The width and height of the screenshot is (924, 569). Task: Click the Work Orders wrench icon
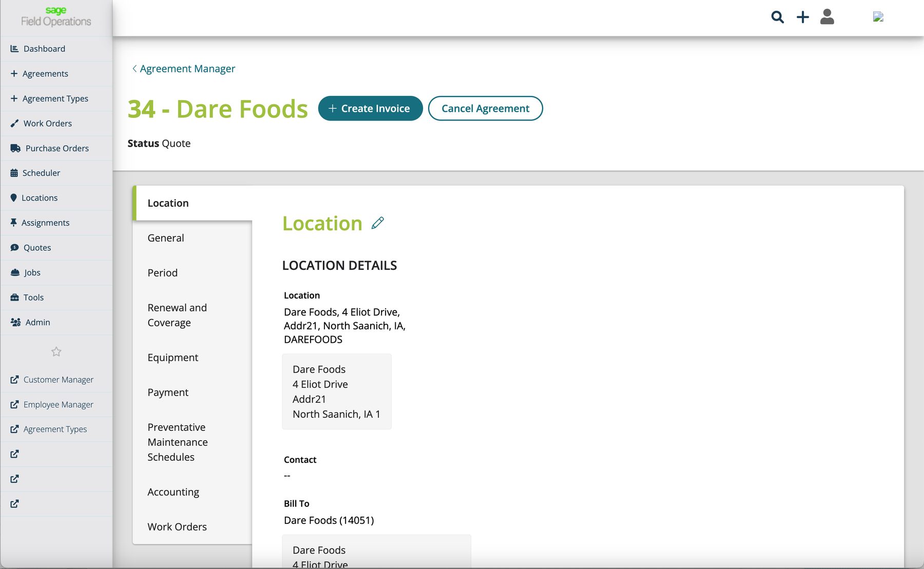[14, 123]
